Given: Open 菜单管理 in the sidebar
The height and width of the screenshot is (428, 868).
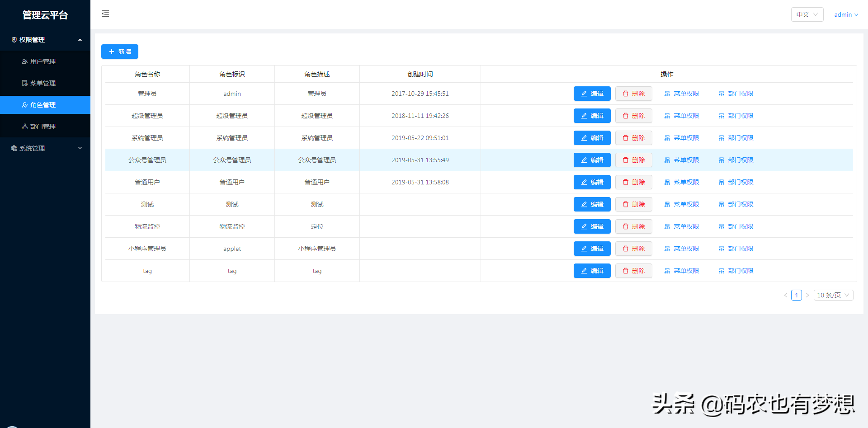Looking at the screenshot, I should point(45,83).
